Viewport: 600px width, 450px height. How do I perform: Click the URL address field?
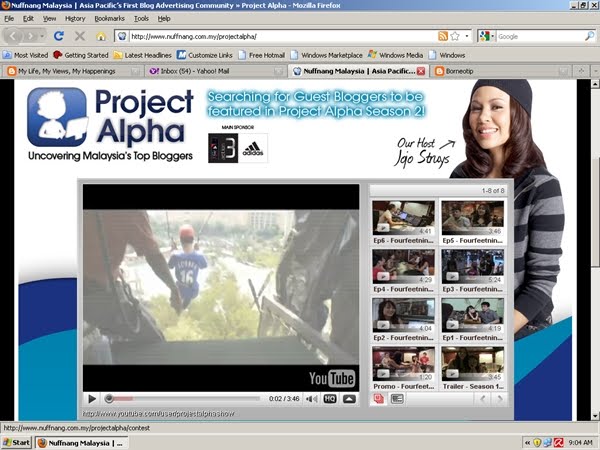click(282, 36)
